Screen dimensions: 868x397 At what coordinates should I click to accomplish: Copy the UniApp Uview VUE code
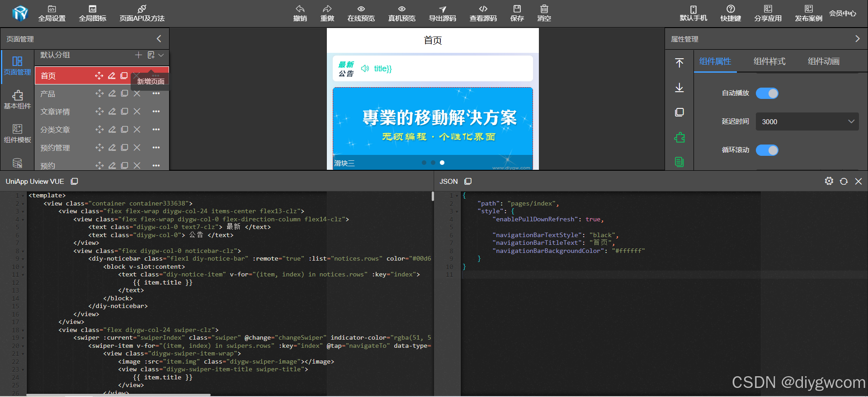[x=74, y=181]
